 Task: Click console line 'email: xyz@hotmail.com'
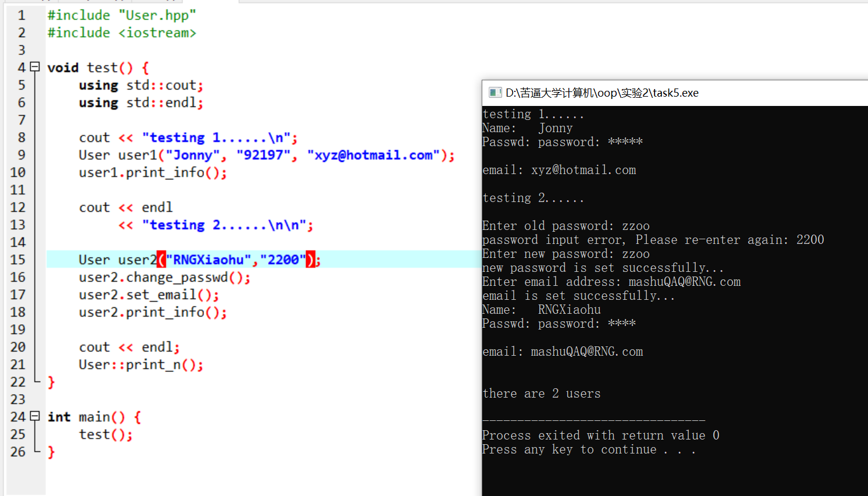coord(559,170)
